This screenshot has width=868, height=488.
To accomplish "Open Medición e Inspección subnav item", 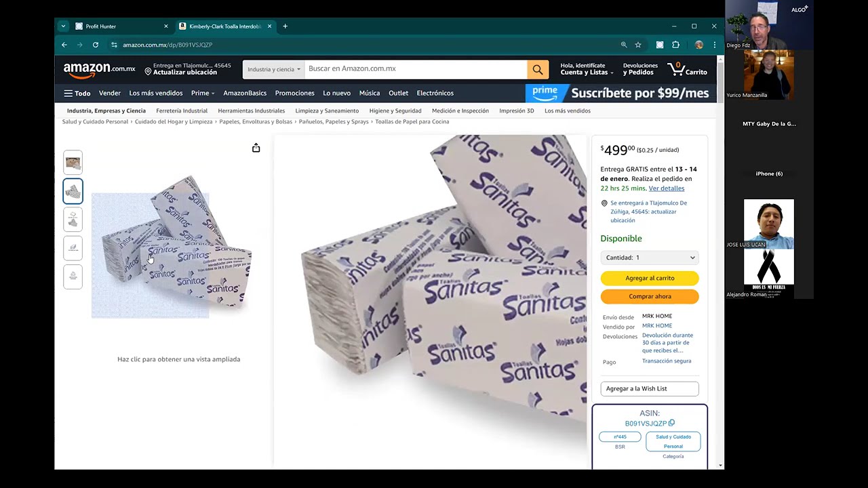I will [460, 110].
